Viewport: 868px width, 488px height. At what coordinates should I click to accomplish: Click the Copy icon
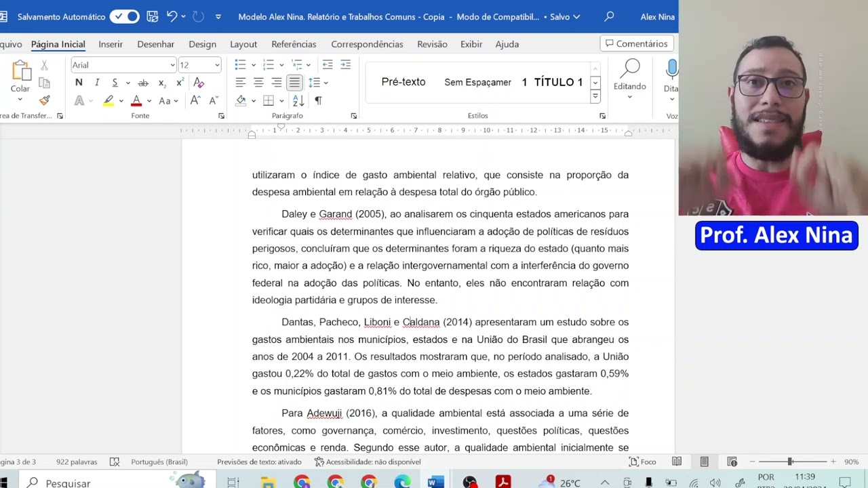[44, 83]
